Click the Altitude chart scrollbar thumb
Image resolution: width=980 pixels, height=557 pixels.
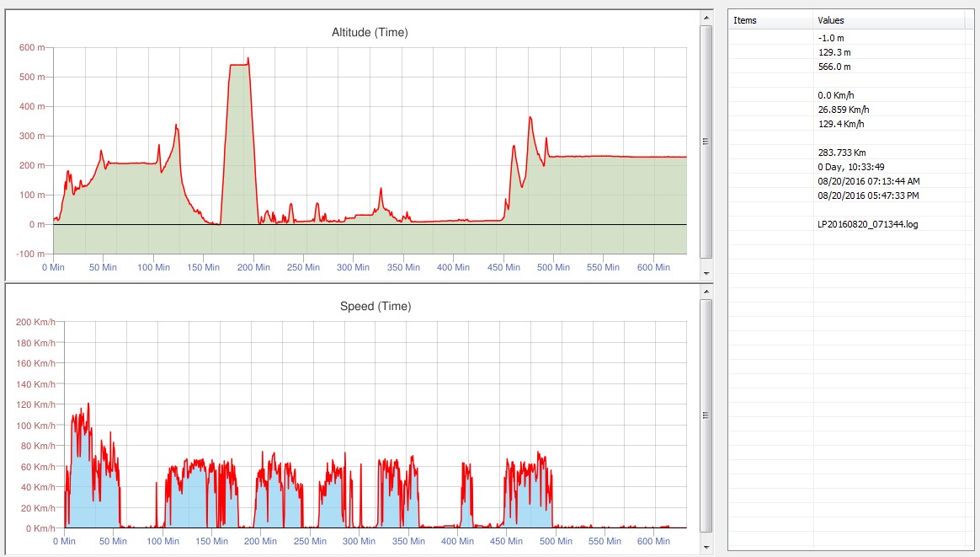(x=706, y=141)
